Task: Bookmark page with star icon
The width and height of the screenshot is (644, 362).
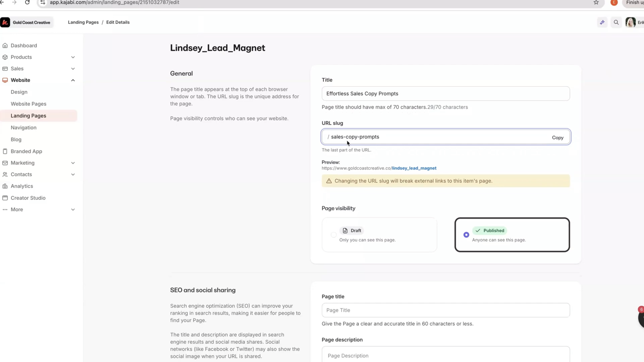Action: tap(596, 3)
